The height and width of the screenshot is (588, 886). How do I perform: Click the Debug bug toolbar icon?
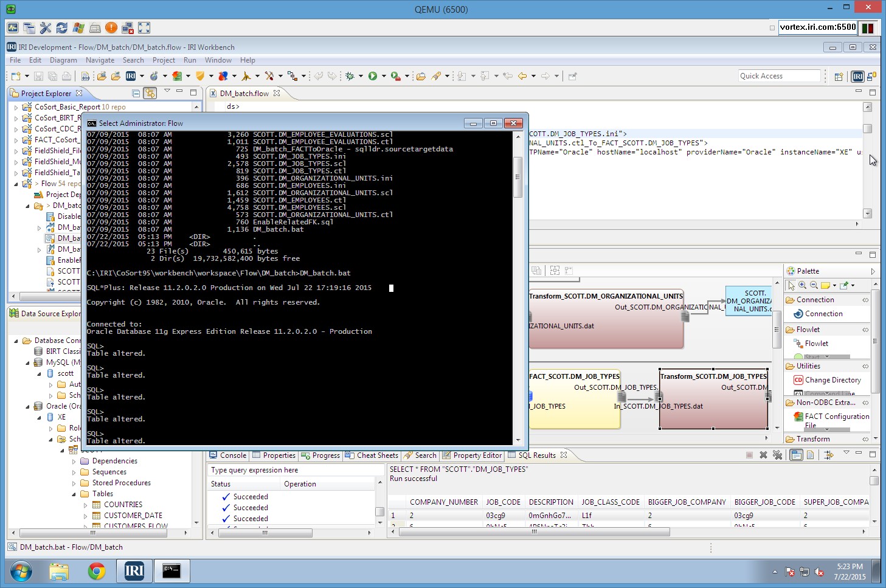pos(350,76)
